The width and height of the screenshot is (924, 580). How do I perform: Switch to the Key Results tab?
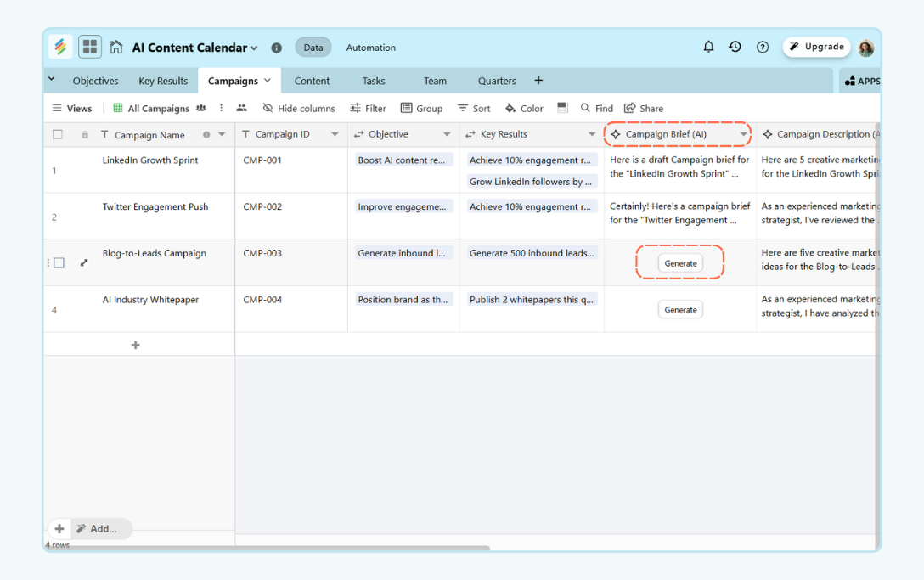pos(163,81)
